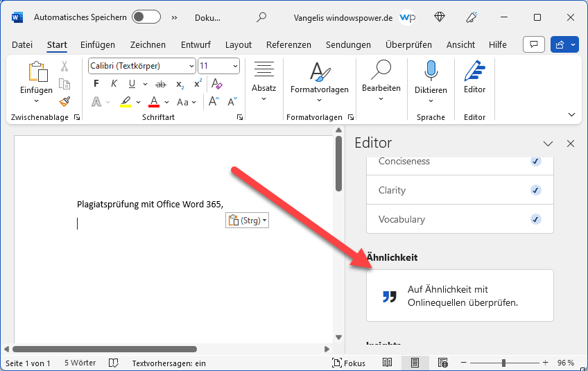Image resolution: width=588 pixels, height=371 pixels.
Task: Toggle the Vocabulary check mark
Action: click(x=535, y=219)
